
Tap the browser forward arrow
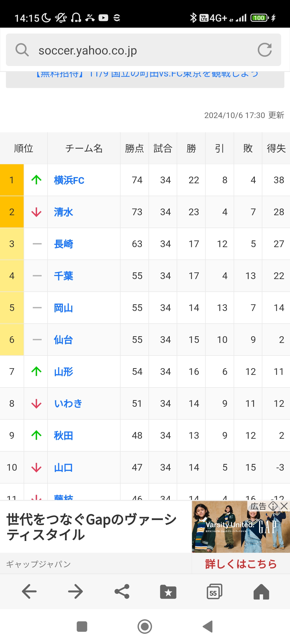75,591
